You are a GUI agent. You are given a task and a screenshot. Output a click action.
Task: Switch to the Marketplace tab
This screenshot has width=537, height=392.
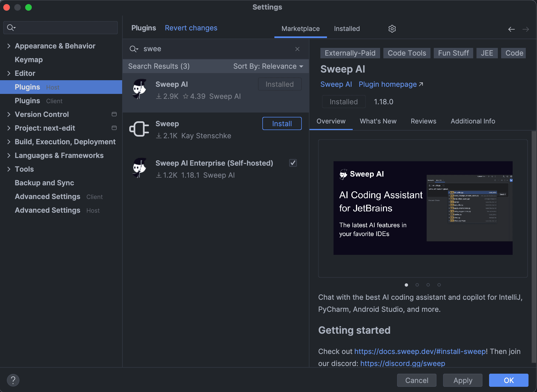pos(300,29)
